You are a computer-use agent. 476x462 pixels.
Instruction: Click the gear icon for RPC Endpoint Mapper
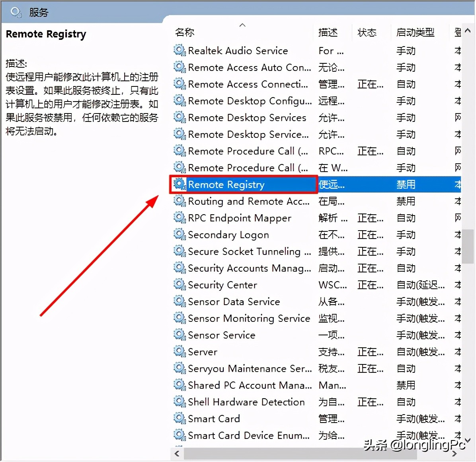[x=179, y=218]
